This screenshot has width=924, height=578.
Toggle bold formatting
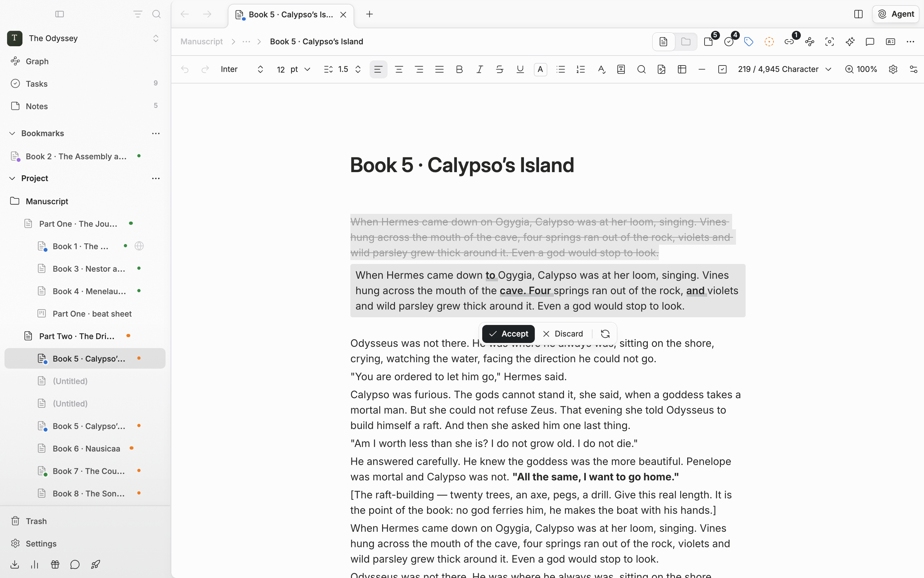pyautogui.click(x=459, y=69)
